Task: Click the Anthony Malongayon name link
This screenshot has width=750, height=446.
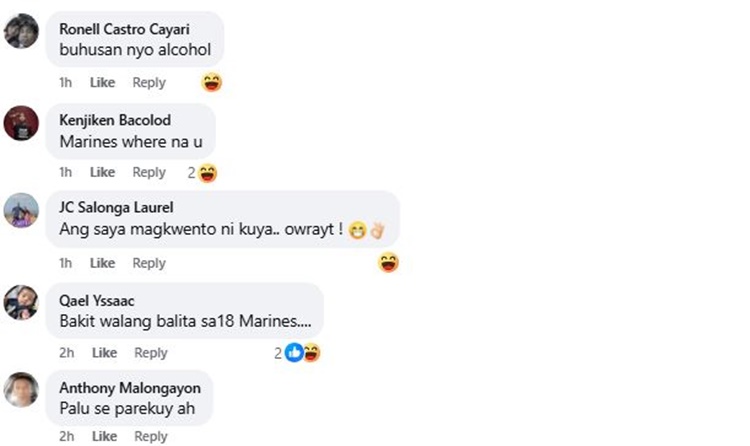Action: (x=130, y=388)
